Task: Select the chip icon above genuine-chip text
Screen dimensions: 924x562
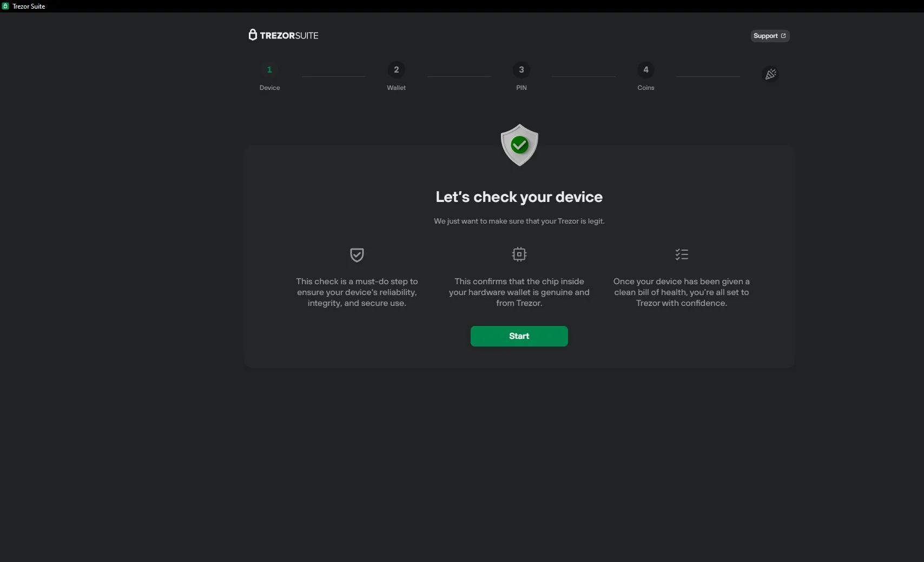Action: pyautogui.click(x=518, y=254)
